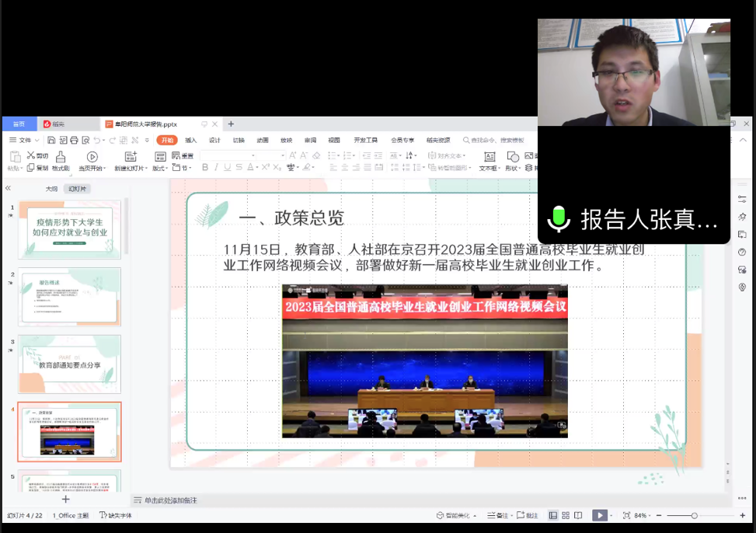Click the reading view book icon
756x533 pixels.
click(579, 515)
